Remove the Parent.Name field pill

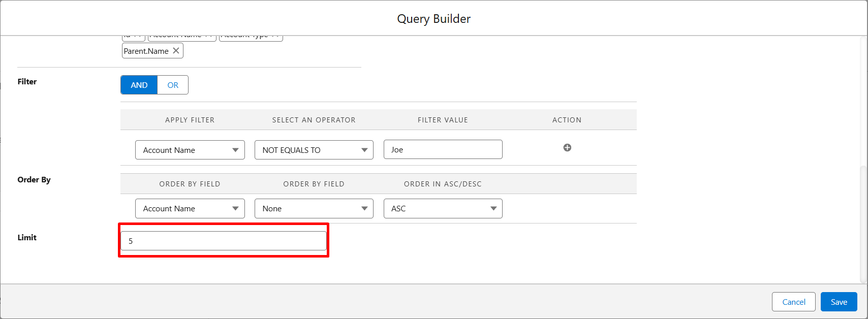tap(176, 51)
